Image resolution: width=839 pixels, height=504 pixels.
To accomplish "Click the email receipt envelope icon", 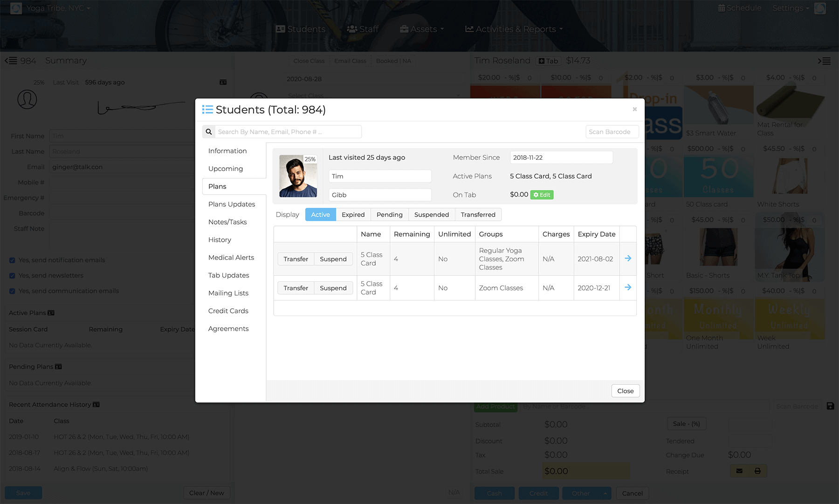I will click(739, 471).
